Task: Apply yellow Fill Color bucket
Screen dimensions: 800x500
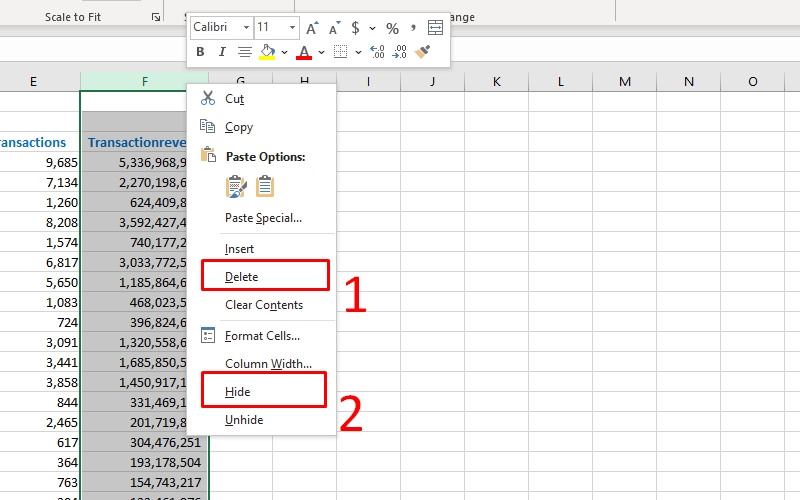Action: point(267,52)
